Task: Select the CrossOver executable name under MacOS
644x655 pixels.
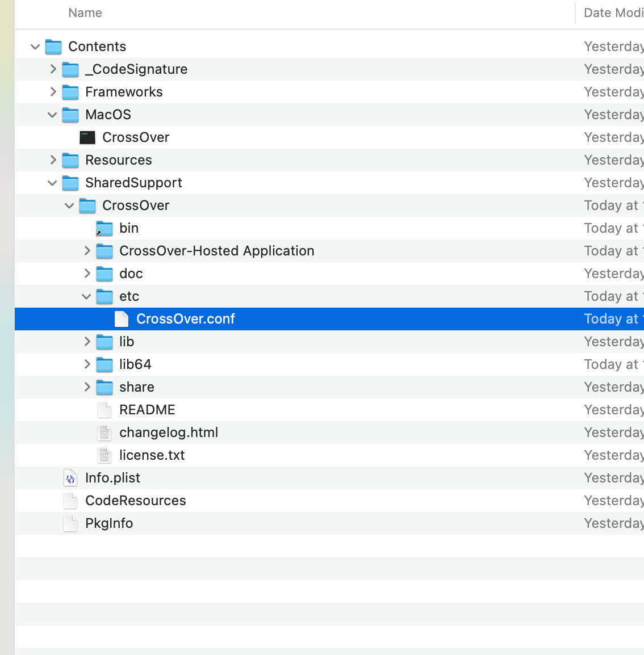Action: [136, 137]
